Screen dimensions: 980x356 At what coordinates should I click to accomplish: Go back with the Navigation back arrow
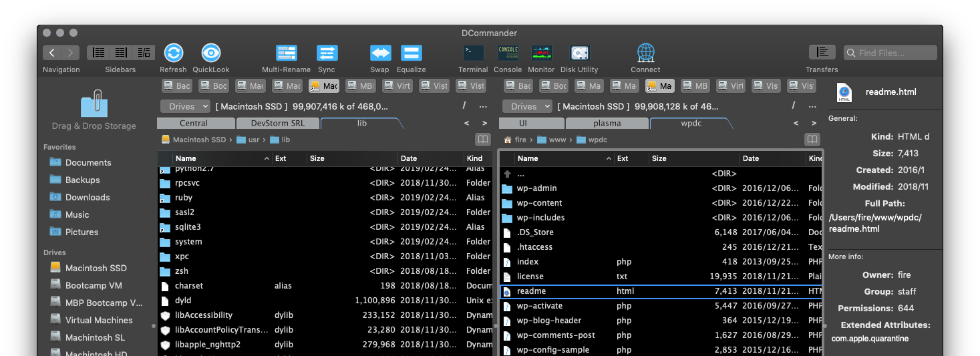[x=52, y=53]
